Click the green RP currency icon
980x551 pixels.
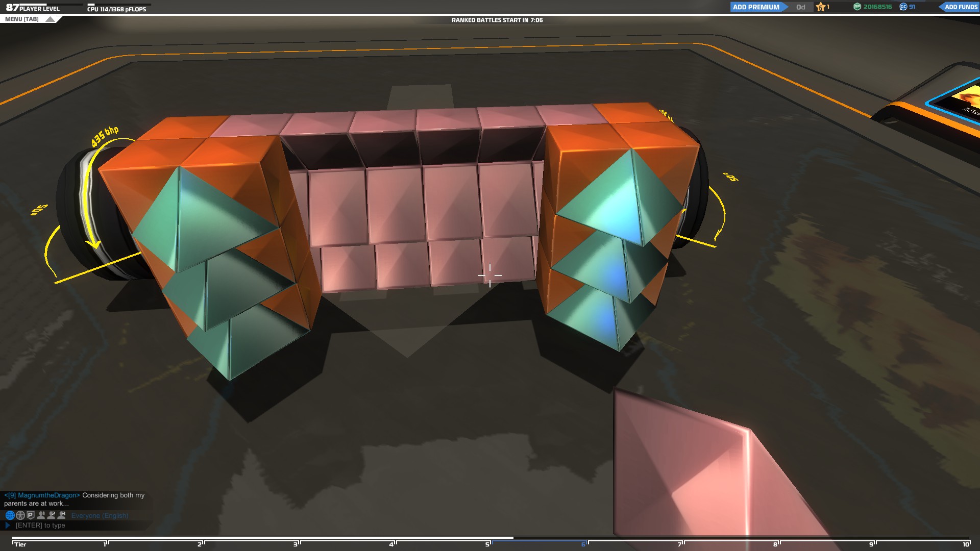pyautogui.click(x=857, y=7)
